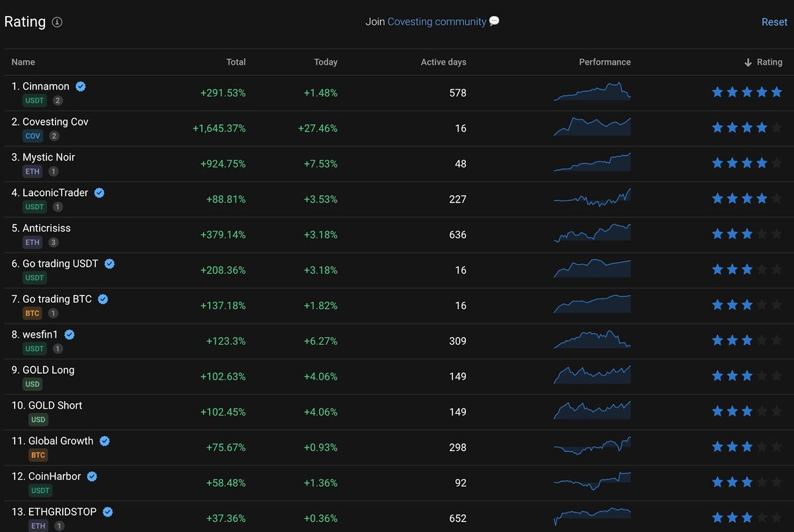View LaconicTrader's performance chart
This screenshot has width=794, height=532.
coord(592,197)
